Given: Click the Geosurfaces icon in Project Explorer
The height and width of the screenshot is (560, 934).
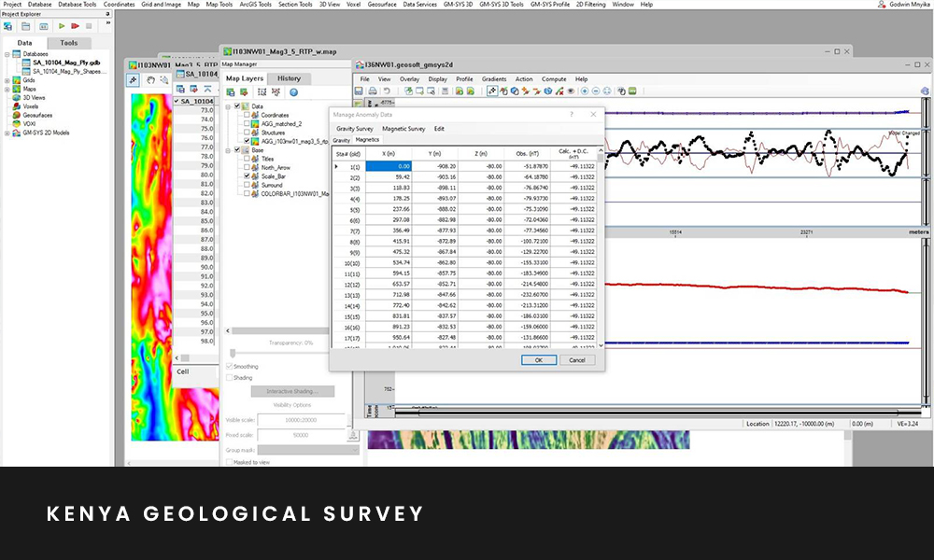Looking at the screenshot, I should [x=17, y=116].
